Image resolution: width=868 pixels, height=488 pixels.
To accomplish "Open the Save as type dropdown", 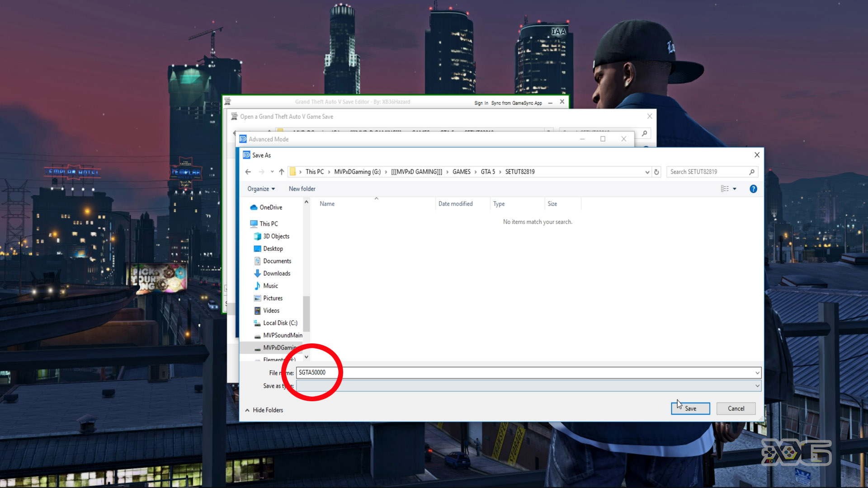I will (x=756, y=385).
